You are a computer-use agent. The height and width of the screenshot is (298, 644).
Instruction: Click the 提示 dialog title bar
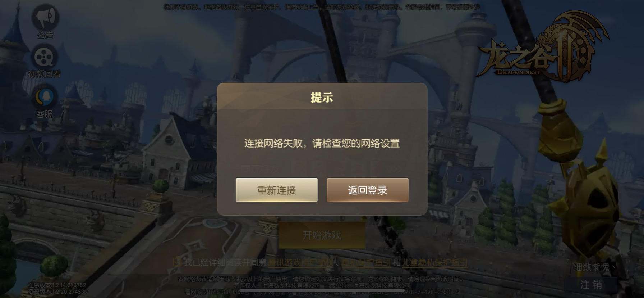coord(322,96)
